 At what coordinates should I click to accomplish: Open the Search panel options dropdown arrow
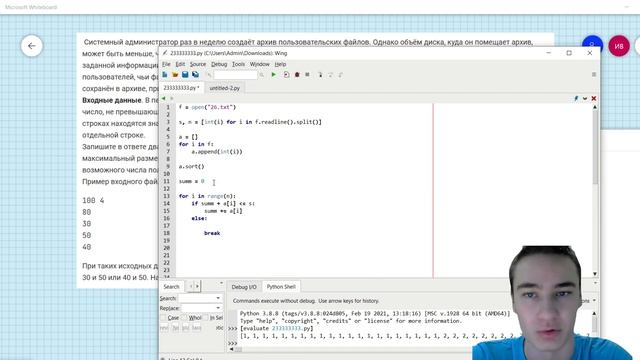222,283
